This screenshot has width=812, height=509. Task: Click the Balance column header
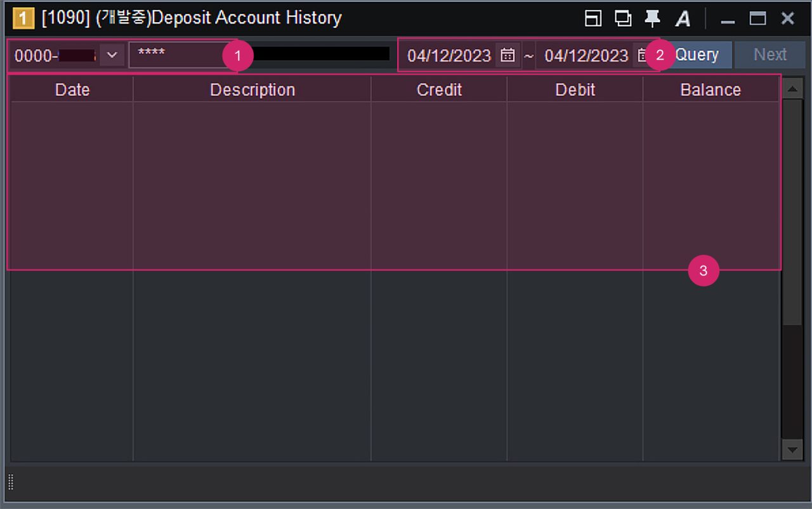tap(710, 90)
